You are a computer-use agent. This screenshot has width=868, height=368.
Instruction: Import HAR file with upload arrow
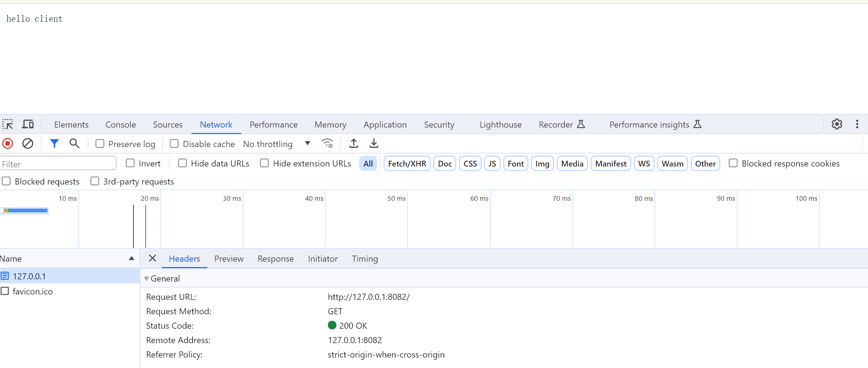[x=354, y=144]
